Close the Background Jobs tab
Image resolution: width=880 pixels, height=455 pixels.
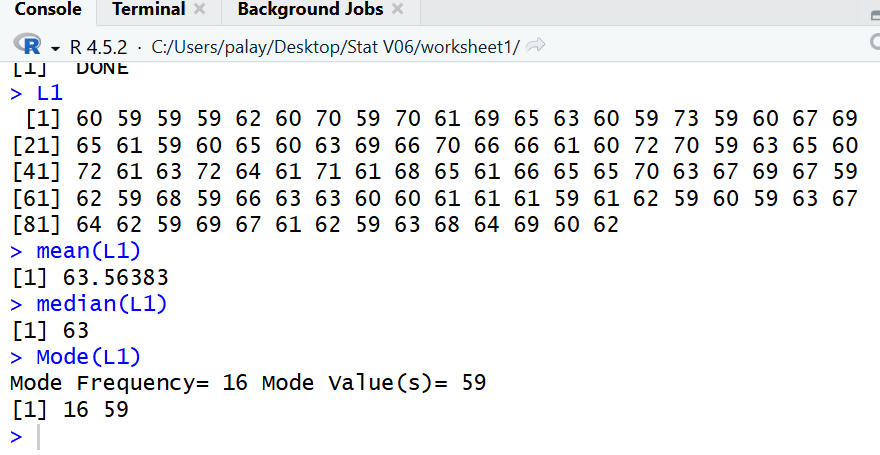tap(397, 10)
